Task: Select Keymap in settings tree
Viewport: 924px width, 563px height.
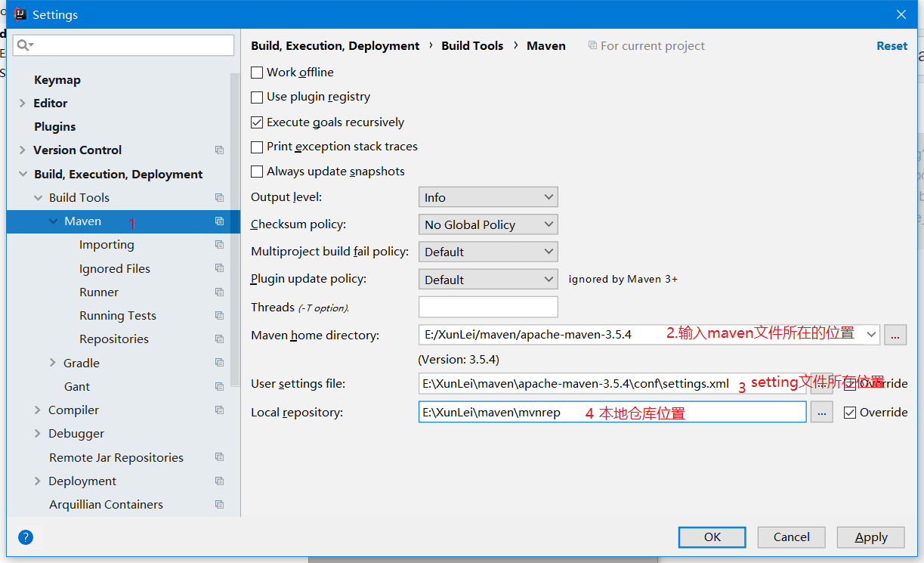Action: pyautogui.click(x=57, y=80)
